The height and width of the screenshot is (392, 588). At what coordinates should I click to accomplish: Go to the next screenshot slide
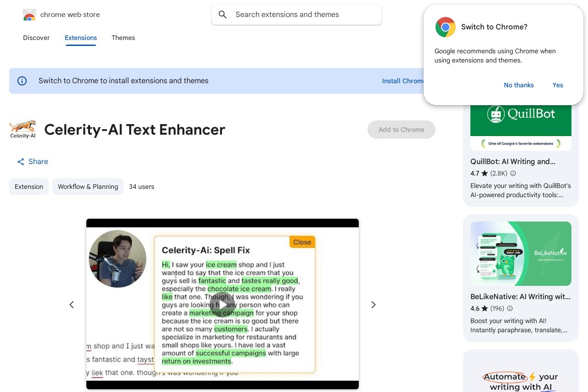(373, 305)
